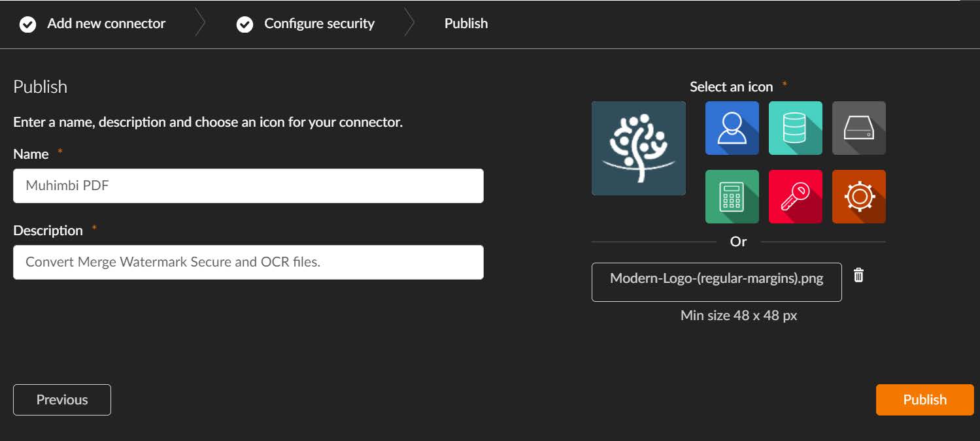The height and width of the screenshot is (441, 980).
Task: Select the Publish step in the breadcrumb
Action: coord(465,24)
